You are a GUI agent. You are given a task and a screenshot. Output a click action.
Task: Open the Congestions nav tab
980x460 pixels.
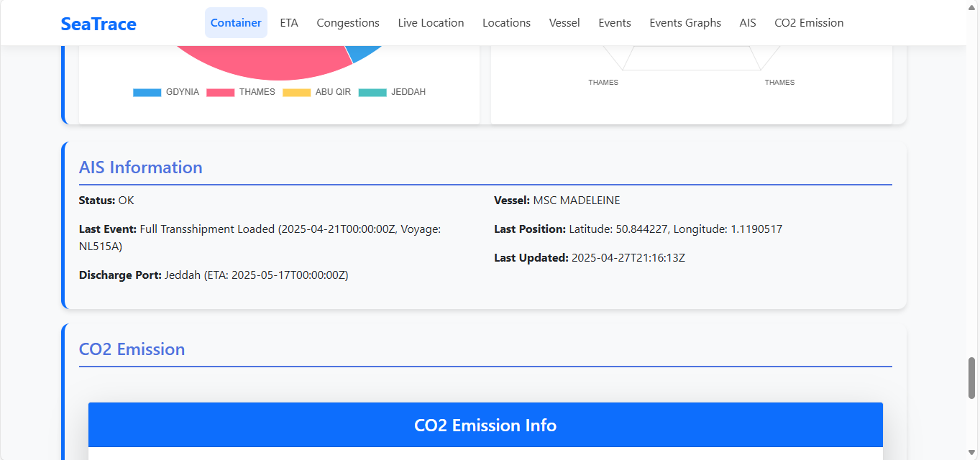pyautogui.click(x=348, y=23)
